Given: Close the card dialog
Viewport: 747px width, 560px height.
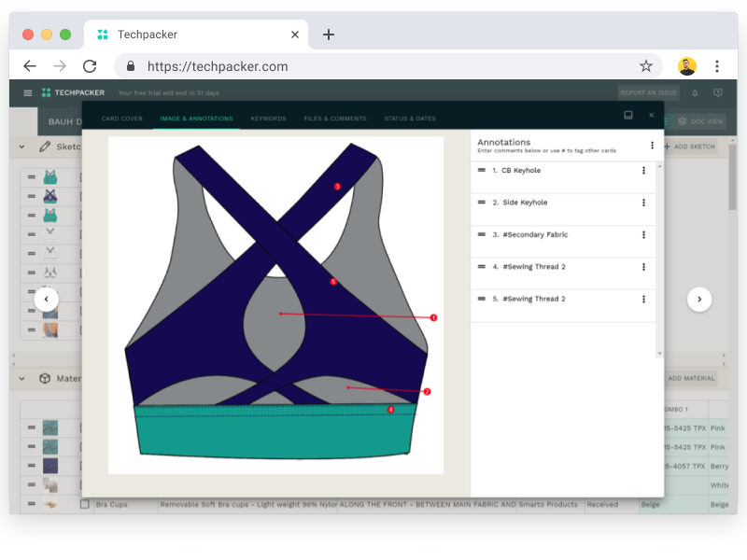Looking at the screenshot, I should point(651,115).
